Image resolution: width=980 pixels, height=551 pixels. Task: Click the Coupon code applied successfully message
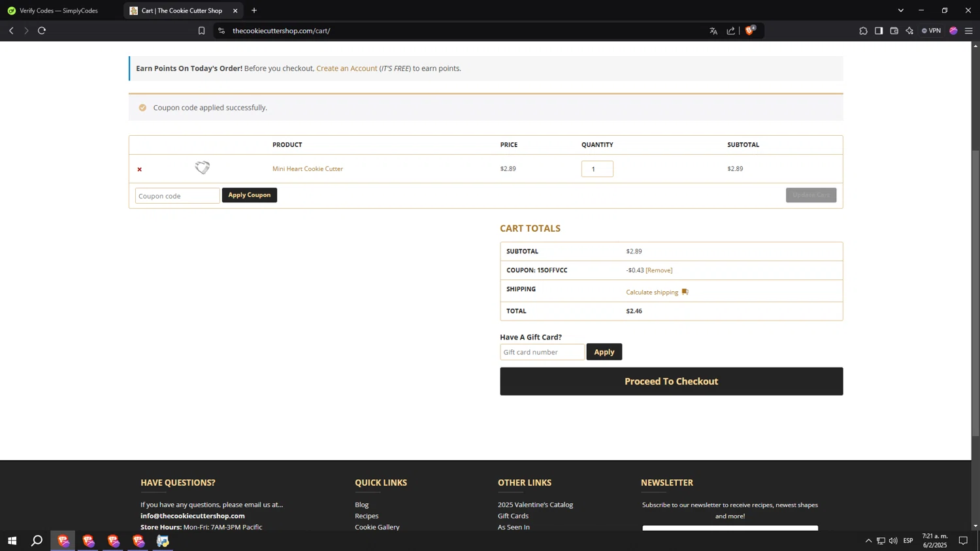click(x=210, y=108)
